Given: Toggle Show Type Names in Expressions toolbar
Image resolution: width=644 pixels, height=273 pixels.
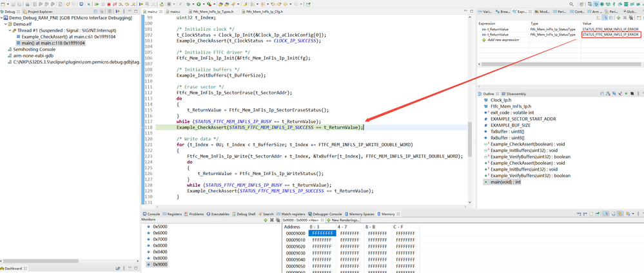Looking at the screenshot, I should [x=598, y=17].
